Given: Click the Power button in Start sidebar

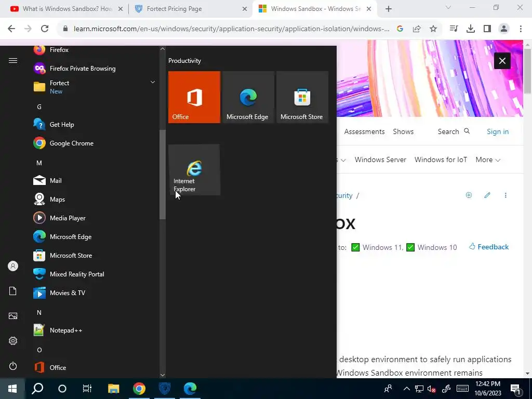Looking at the screenshot, I should (13, 366).
